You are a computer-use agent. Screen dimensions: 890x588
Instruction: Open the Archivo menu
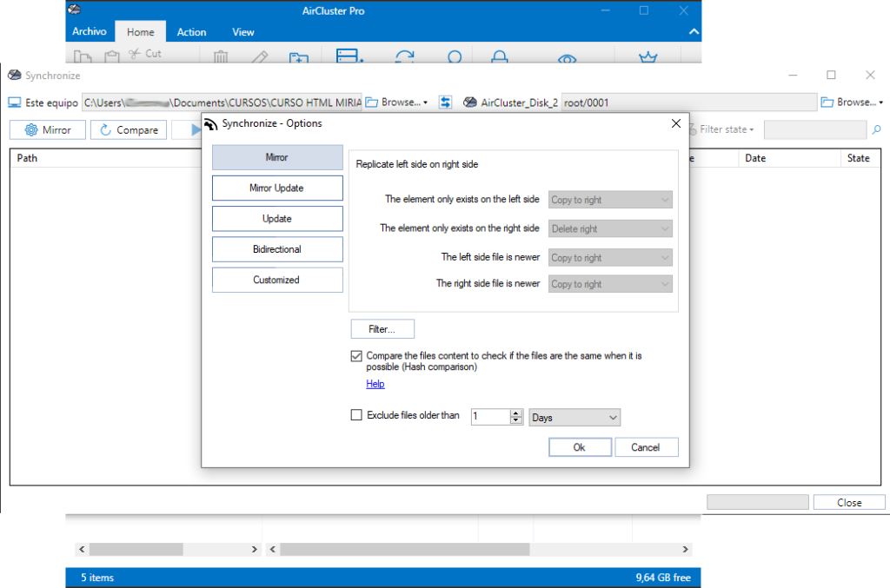tap(90, 31)
